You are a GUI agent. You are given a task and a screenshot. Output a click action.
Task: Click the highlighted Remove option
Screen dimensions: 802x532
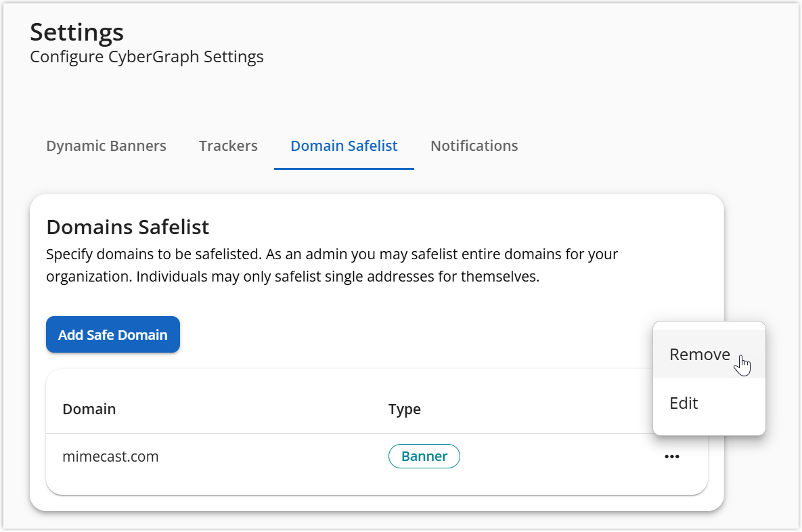pos(700,354)
